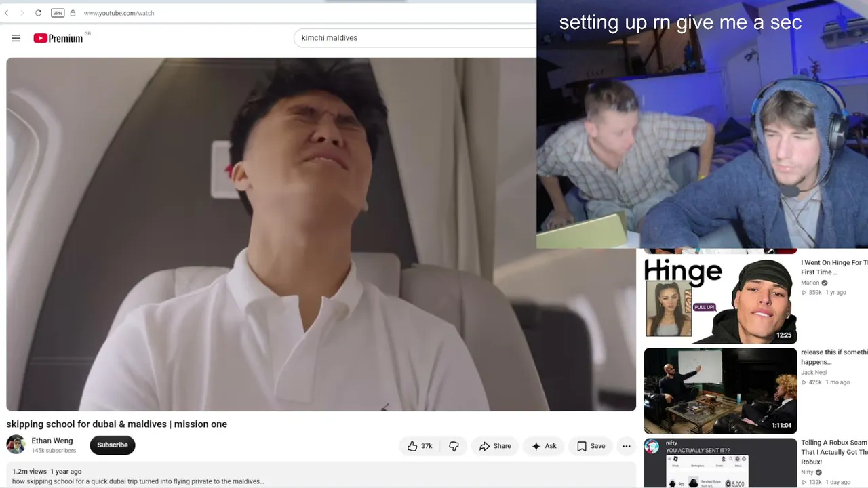Click the '1.2m views 1 year ago' text

coord(47,472)
